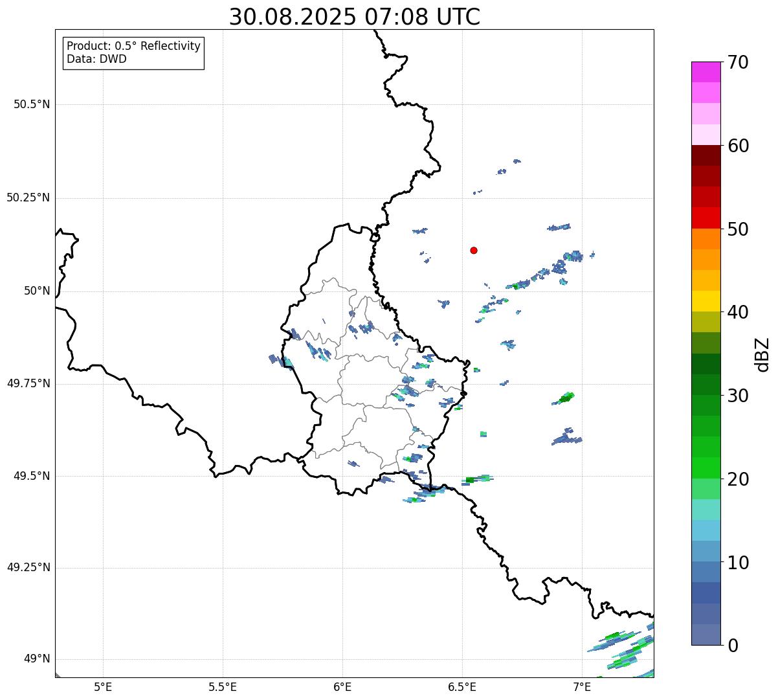Image resolution: width=778 pixels, height=700 pixels.
Task: Pick the olive-yellow swatch just below 40 dBZ
Action: [x=706, y=322]
